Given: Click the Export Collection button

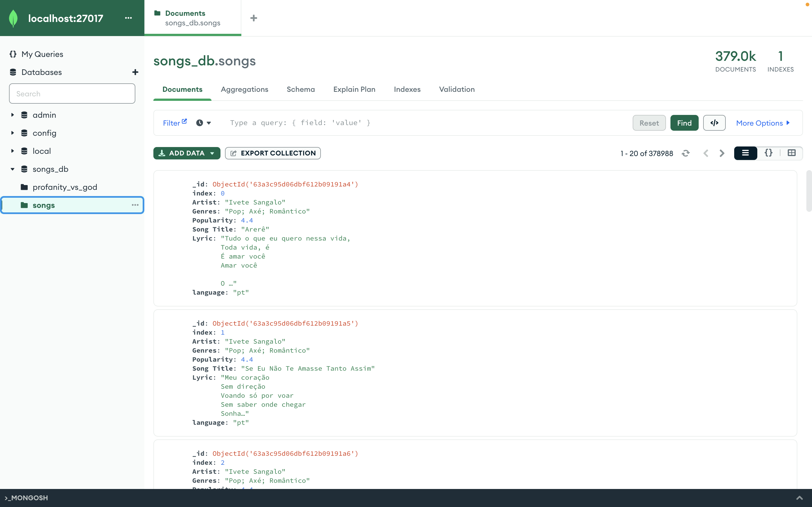Looking at the screenshot, I should [272, 153].
